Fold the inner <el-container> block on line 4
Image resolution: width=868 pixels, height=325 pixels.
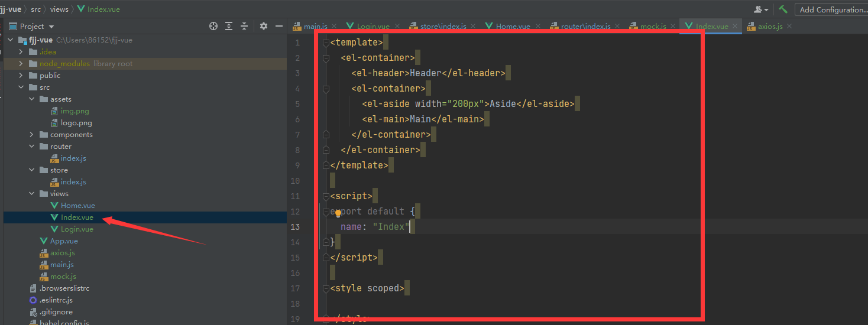pyautogui.click(x=325, y=89)
